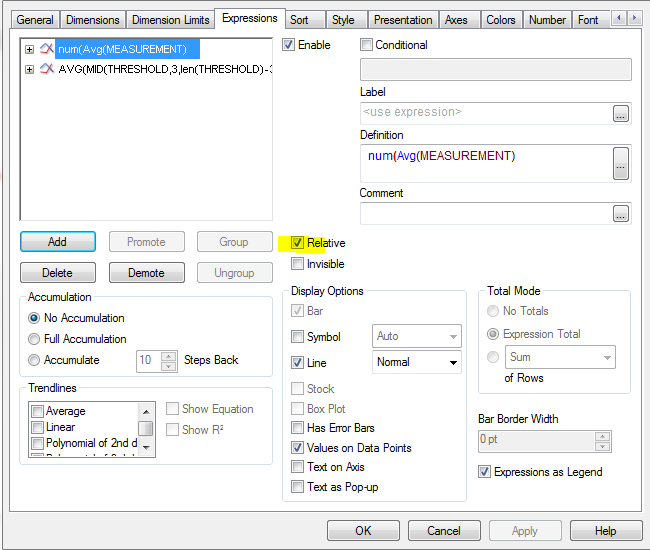Select No Accumulation radio button
Screen dimensions: 650x550
coord(34,318)
